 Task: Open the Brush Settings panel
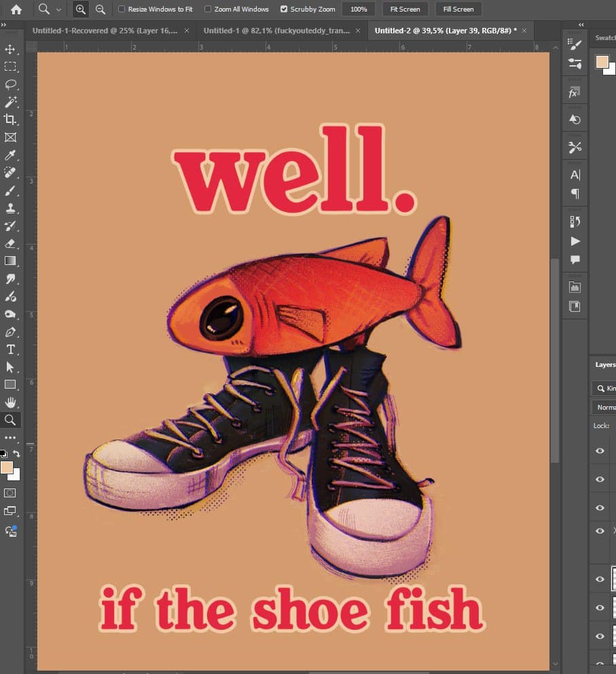(575, 45)
